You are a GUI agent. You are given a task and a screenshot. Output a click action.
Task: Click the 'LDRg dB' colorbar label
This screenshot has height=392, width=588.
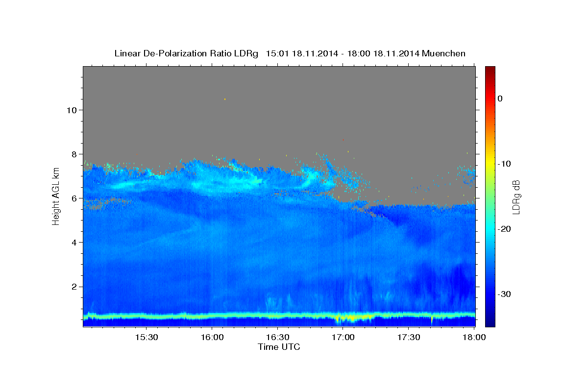[x=515, y=196]
